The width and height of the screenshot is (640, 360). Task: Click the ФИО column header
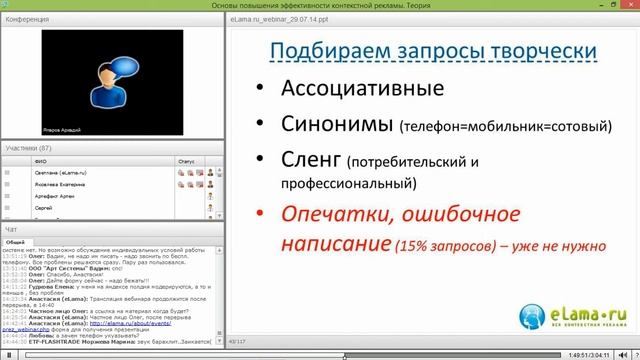(103, 162)
